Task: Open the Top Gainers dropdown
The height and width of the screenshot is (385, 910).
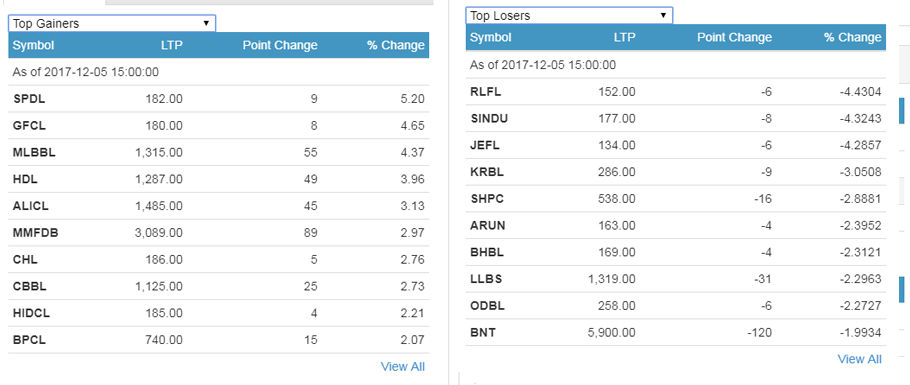Action: (x=111, y=24)
